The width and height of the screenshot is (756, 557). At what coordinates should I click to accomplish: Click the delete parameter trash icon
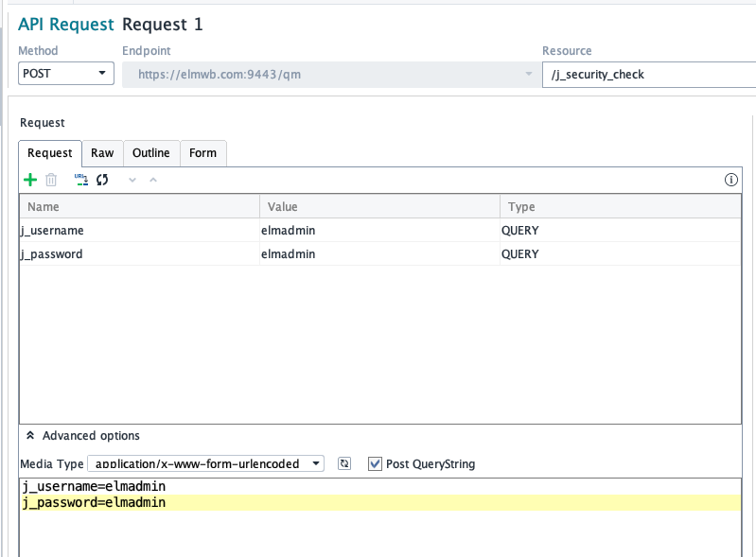click(52, 180)
